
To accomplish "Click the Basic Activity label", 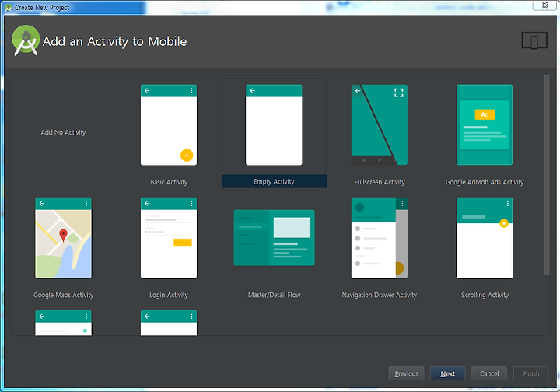I will (x=169, y=182).
